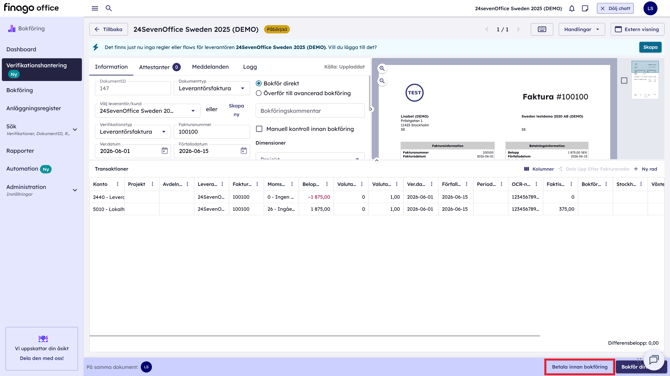Zoom in on the invoice preview
Image resolution: width=670 pixels, height=376 pixels.
[382, 68]
